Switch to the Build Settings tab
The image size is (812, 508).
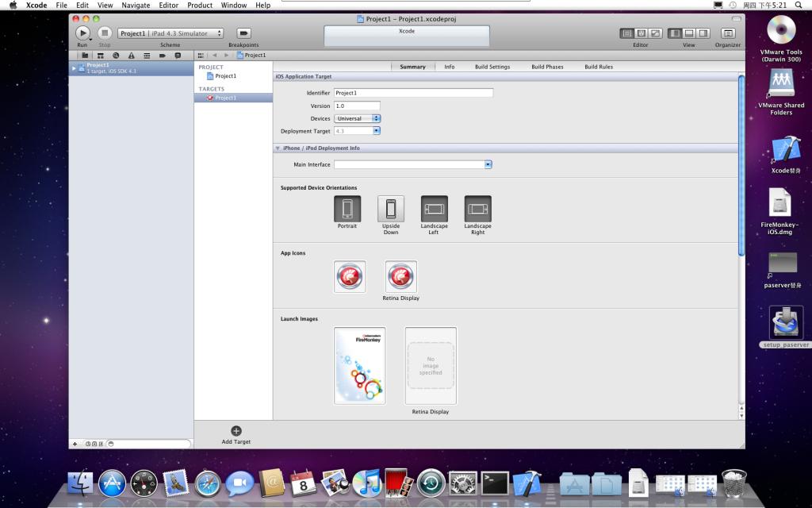[x=492, y=67]
